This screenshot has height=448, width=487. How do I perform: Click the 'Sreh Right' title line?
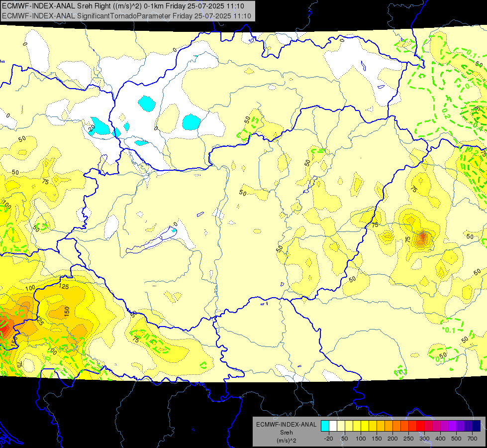pyautogui.click(x=123, y=6)
